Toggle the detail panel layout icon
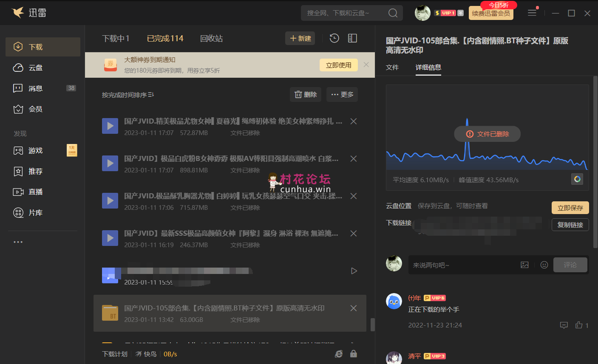 point(352,38)
